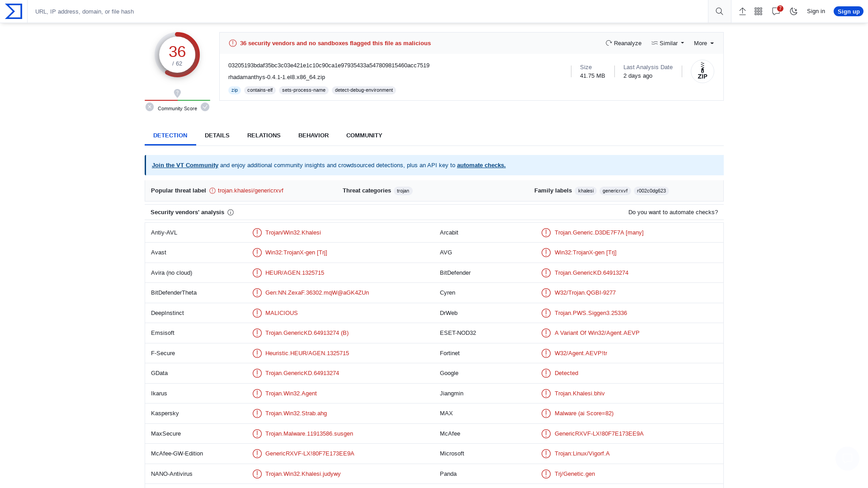Click the r002c0dg623 family label chip

(x=651, y=191)
